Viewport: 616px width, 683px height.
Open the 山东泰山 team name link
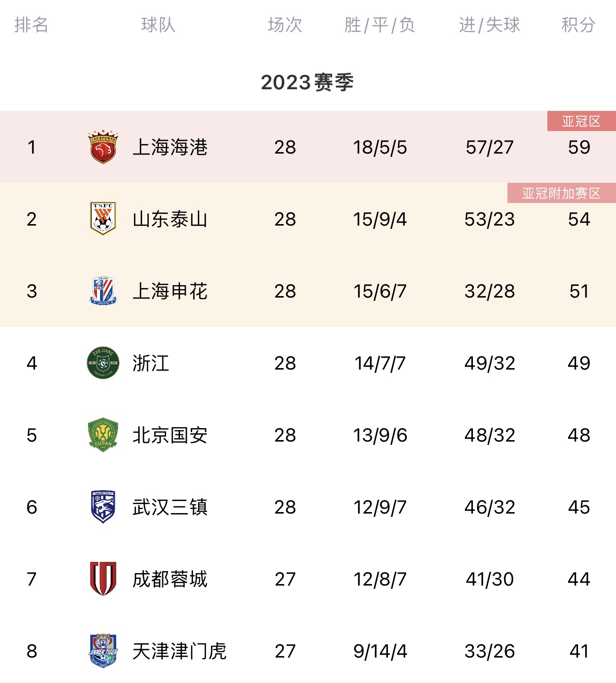[x=170, y=219]
